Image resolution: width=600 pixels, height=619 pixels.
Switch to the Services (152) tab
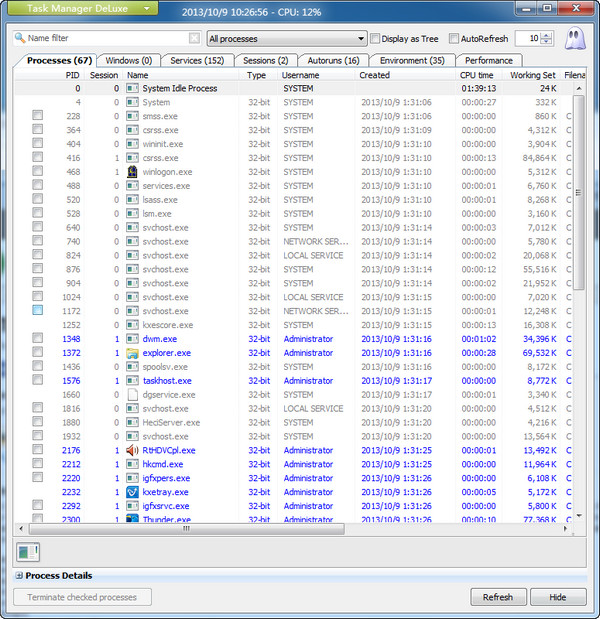click(x=196, y=60)
